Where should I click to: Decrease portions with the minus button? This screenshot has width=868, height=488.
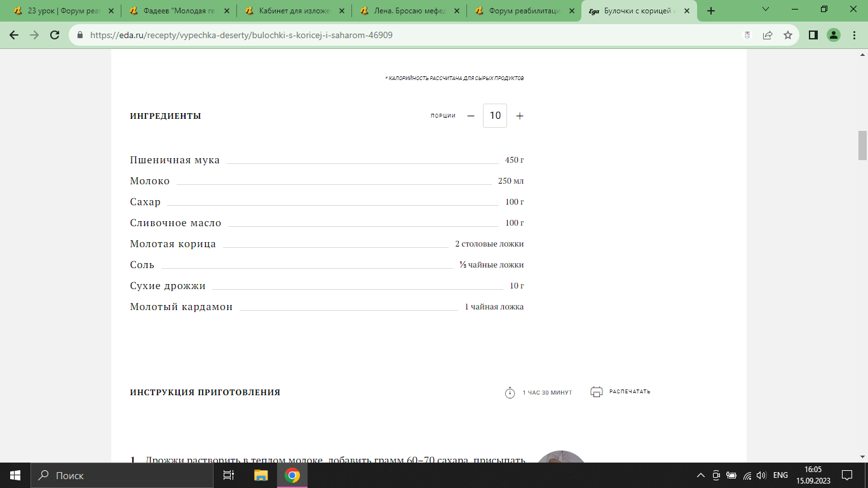(x=471, y=116)
